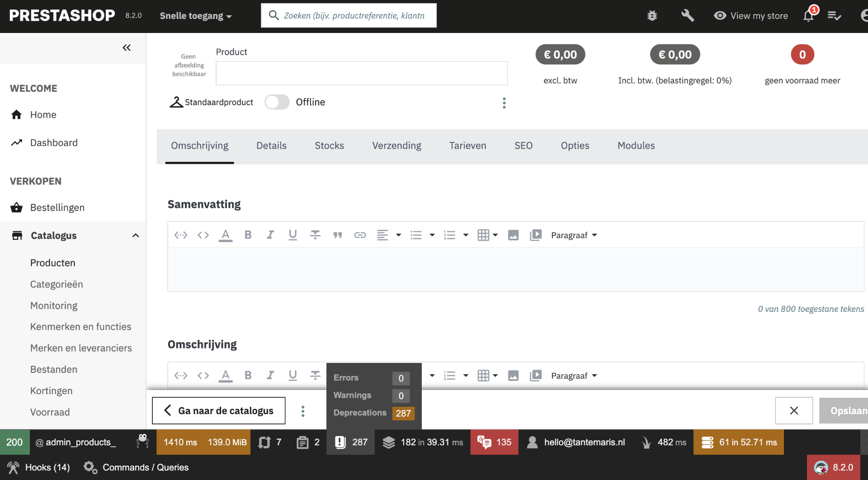Click the Opslaan save button
Viewport: 868px width, 480px height.
tap(844, 411)
